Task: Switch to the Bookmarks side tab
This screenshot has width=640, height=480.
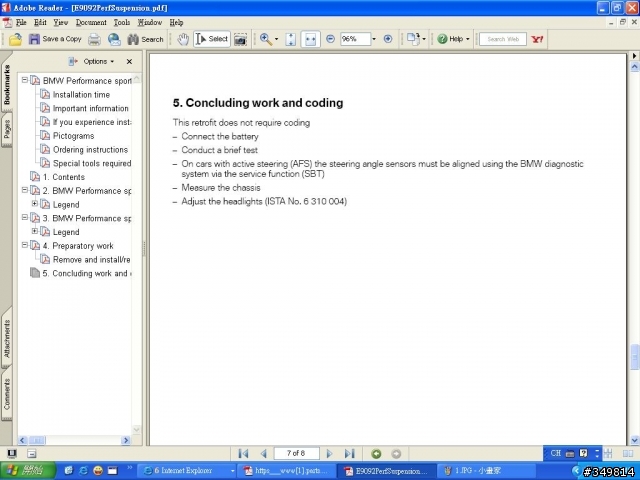Action: click(7, 84)
